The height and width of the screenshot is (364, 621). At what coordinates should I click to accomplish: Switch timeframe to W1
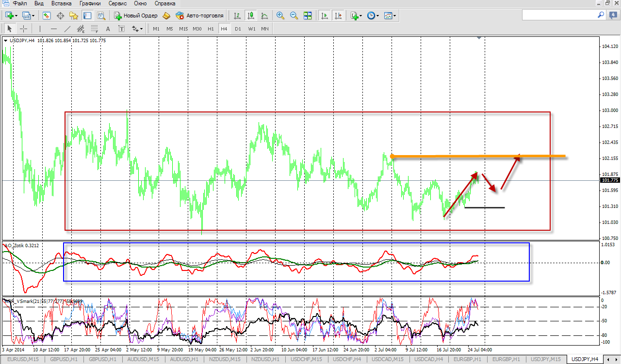252,29
